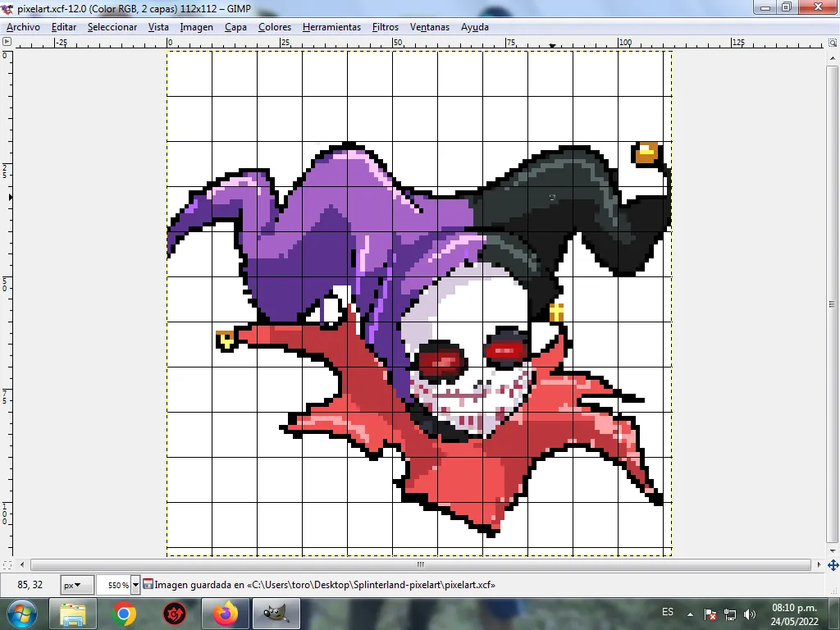Open the Editar menu
This screenshot has width=840, height=630.
64,27
